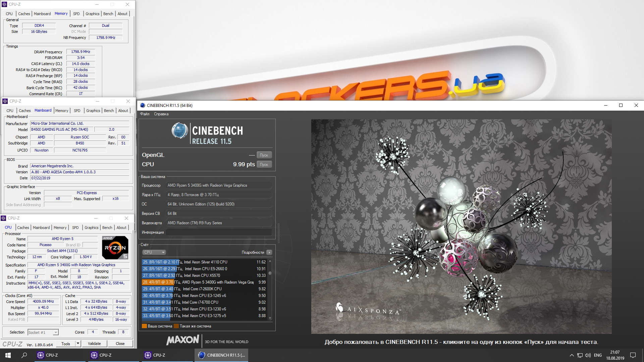Open volume speaker tray icon

[588, 355]
